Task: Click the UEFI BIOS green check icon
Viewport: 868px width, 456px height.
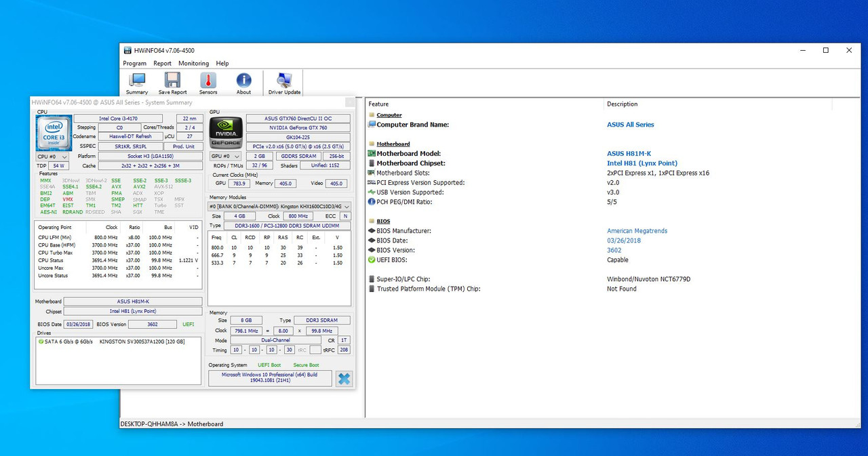Action: [x=372, y=260]
